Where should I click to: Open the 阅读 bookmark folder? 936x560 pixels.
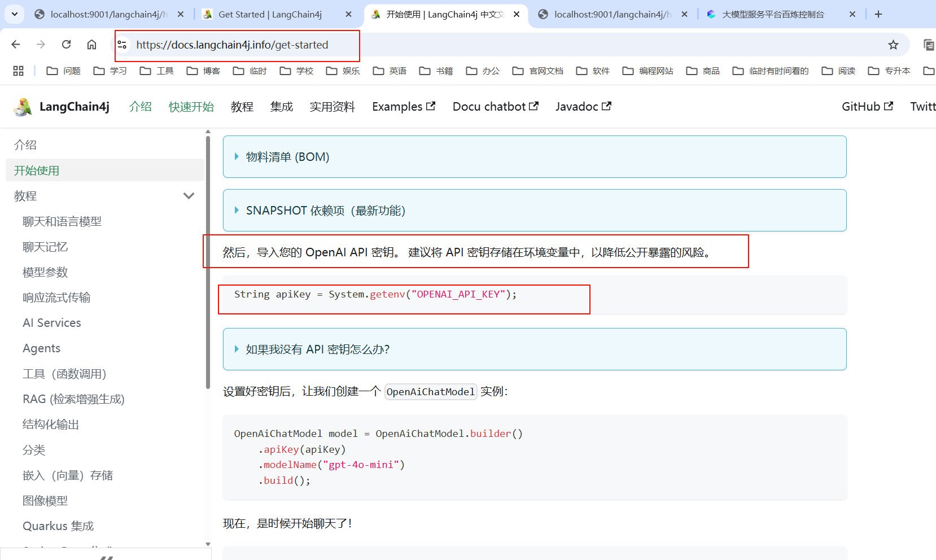[x=839, y=71]
